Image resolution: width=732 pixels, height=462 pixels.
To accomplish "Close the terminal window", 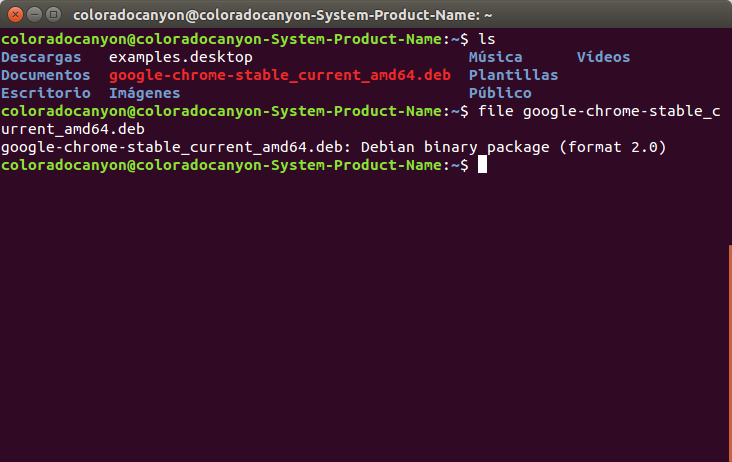I will (x=15, y=15).
